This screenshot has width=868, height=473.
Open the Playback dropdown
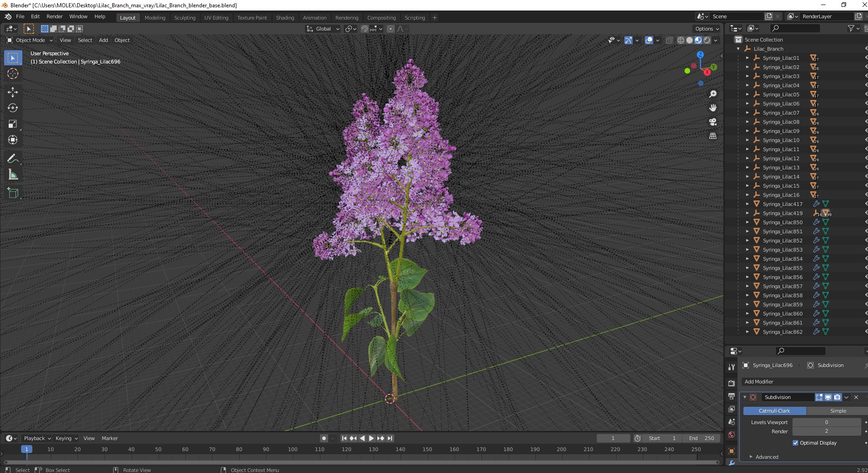click(37, 438)
